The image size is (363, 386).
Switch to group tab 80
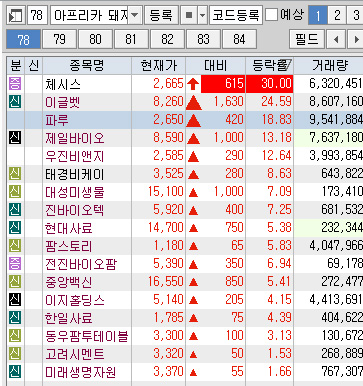click(x=95, y=39)
